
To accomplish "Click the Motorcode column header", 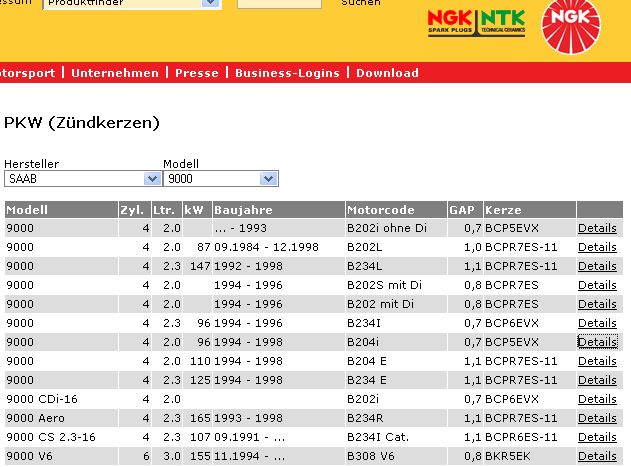I will [x=396, y=210].
